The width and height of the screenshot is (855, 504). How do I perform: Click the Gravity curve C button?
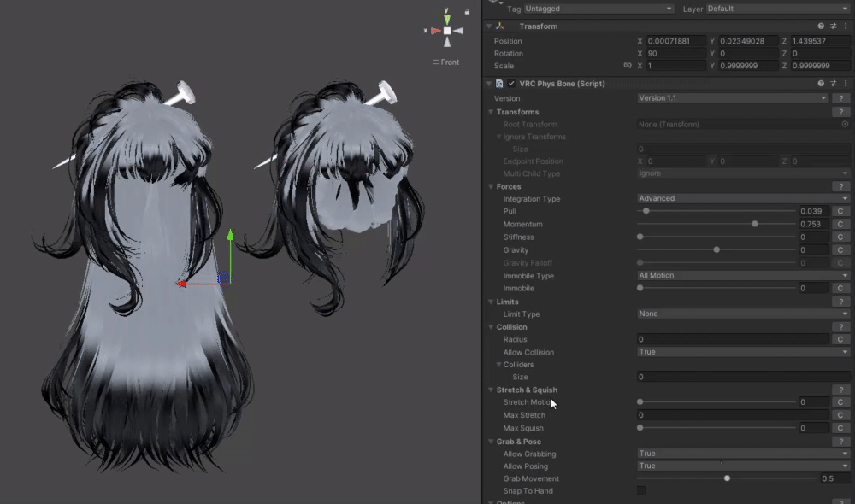(x=840, y=250)
